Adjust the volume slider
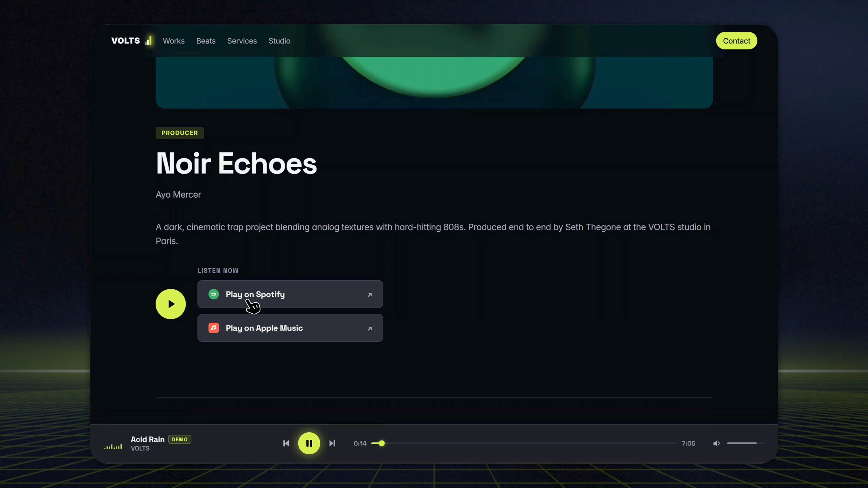Screen dimensions: 868x488 [745, 443]
